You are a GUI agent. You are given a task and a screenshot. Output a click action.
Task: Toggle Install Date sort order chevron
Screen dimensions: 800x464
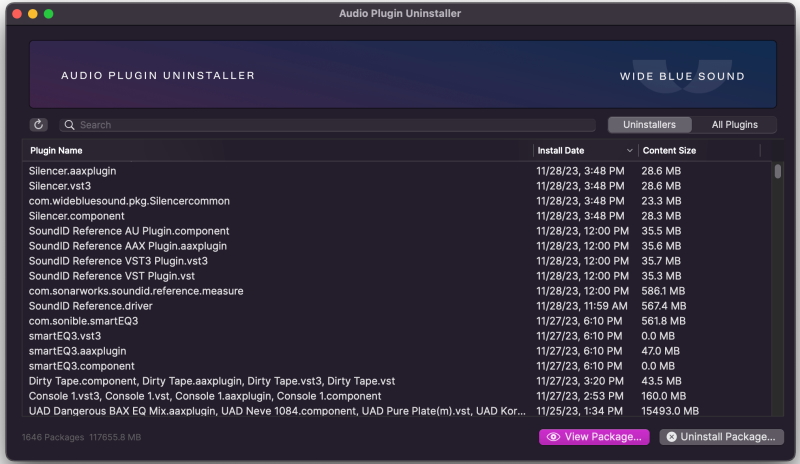[630, 151]
